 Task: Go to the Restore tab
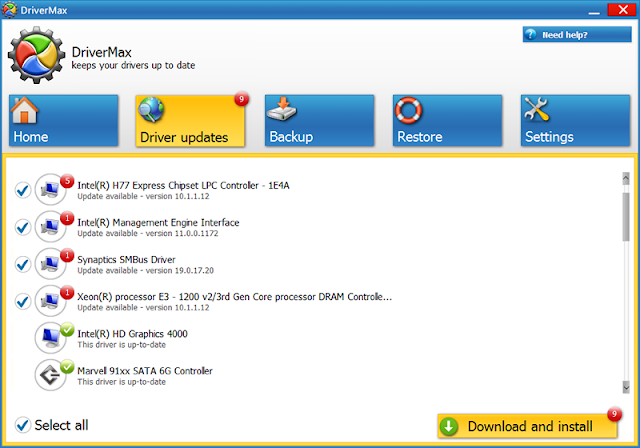pyautogui.click(x=447, y=120)
